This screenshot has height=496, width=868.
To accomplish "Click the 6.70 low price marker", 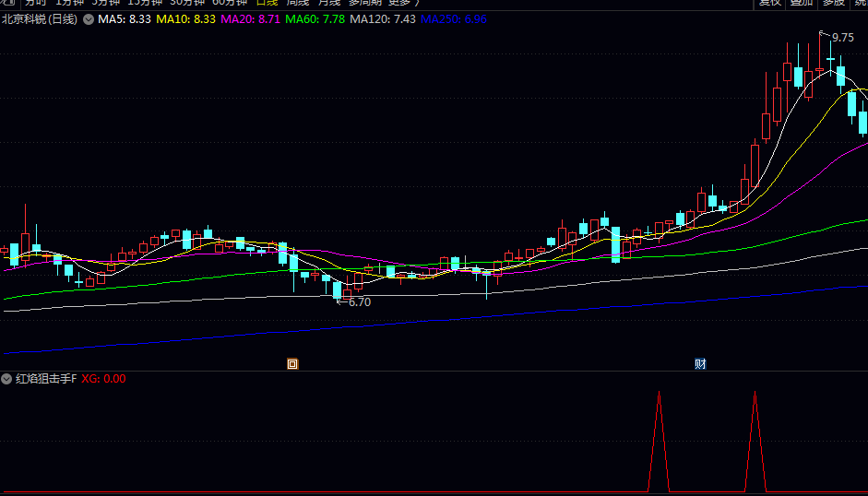I will [x=359, y=301].
